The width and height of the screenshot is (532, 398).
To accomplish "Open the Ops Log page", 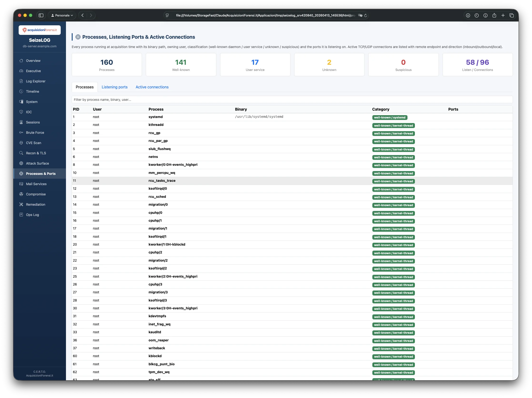I will pyautogui.click(x=32, y=215).
